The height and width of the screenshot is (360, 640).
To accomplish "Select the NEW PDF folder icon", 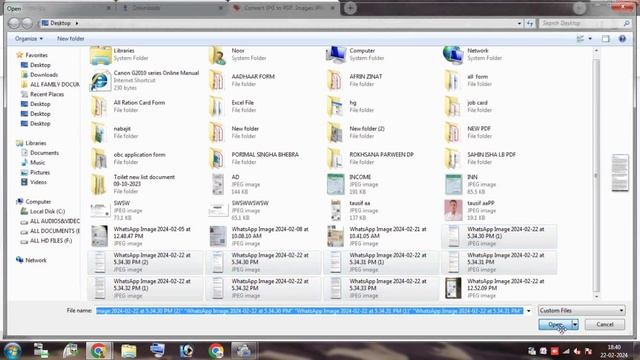I will point(453,133).
